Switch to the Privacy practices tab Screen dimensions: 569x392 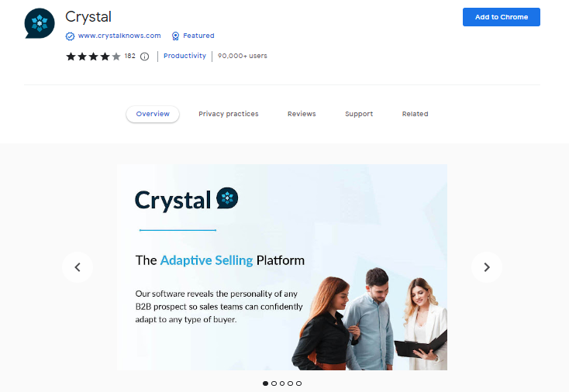tap(228, 114)
